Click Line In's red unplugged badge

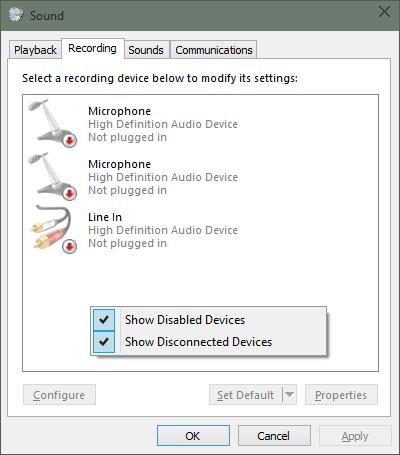coord(69,247)
